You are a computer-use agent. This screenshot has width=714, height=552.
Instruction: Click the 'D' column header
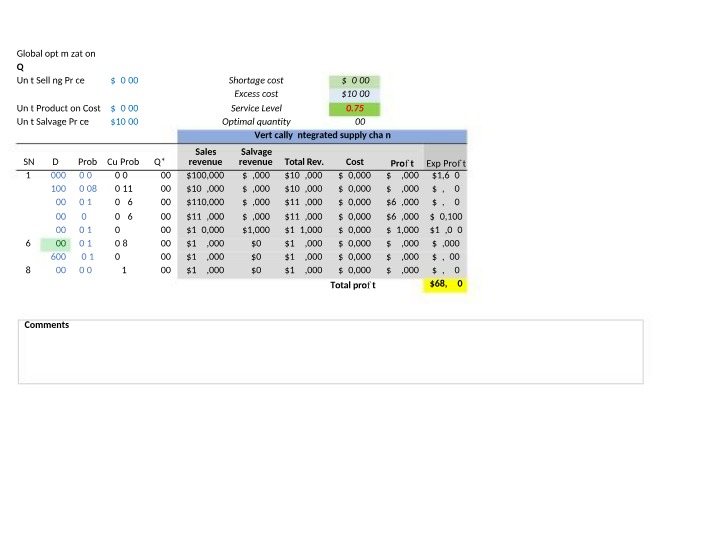tap(55, 162)
